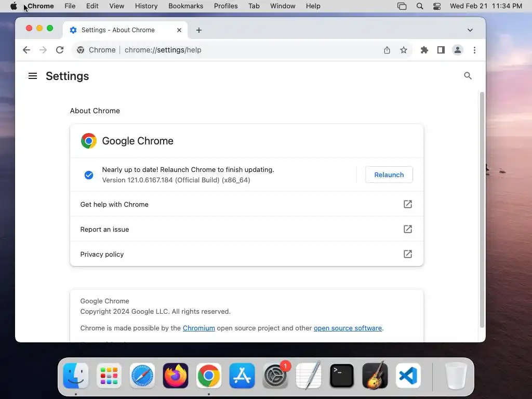
Task: Open Finder from the Dock
Action: coord(76,376)
